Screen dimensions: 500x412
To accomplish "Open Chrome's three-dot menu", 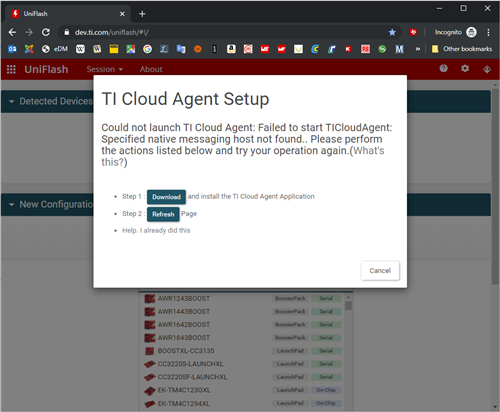I will (488, 32).
